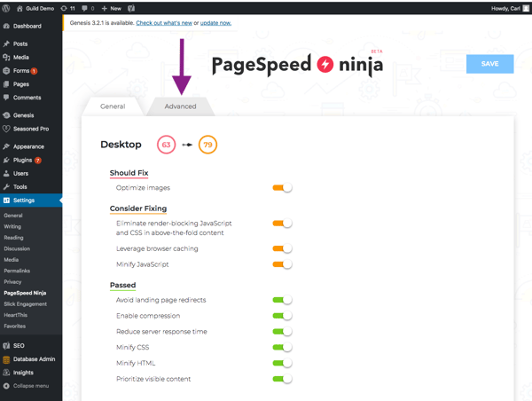Toggle the Minify JavaScript switch
The width and height of the screenshot is (532, 401).
pyautogui.click(x=282, y=264)
